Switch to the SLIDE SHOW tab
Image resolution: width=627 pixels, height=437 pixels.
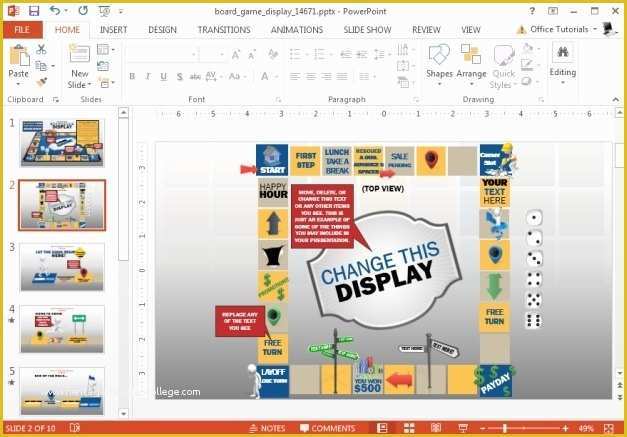click(367, 30)
